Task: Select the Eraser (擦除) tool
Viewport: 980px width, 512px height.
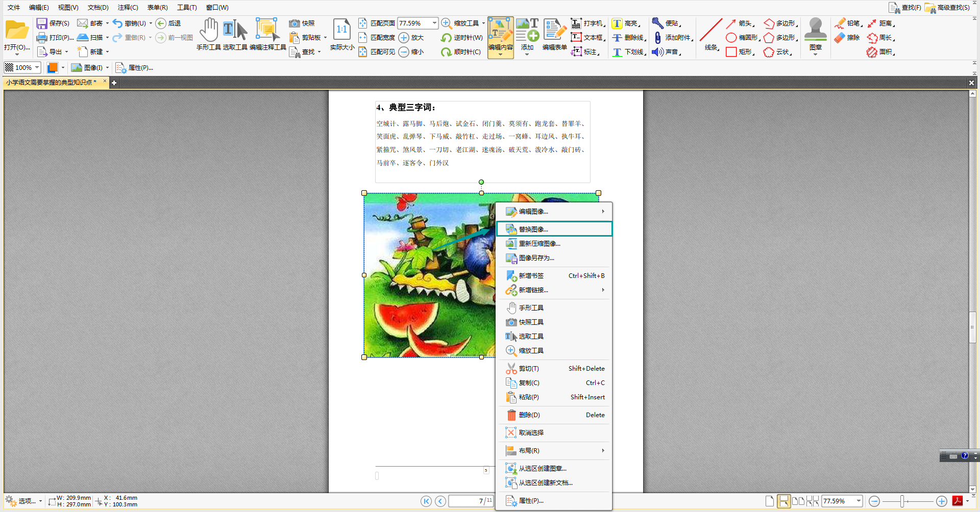Action: [x=847, y=38]
